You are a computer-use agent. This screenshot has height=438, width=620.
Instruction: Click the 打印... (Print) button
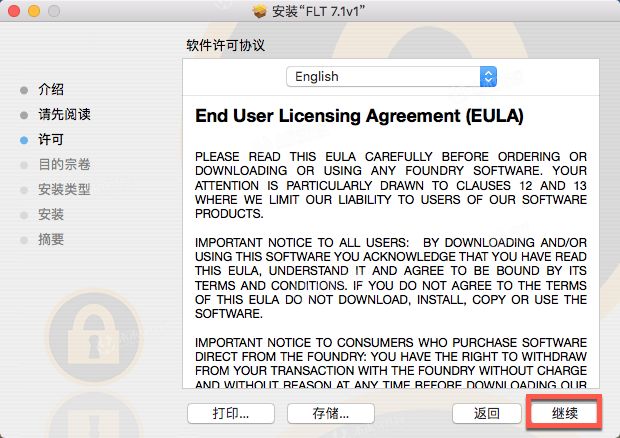231,413
